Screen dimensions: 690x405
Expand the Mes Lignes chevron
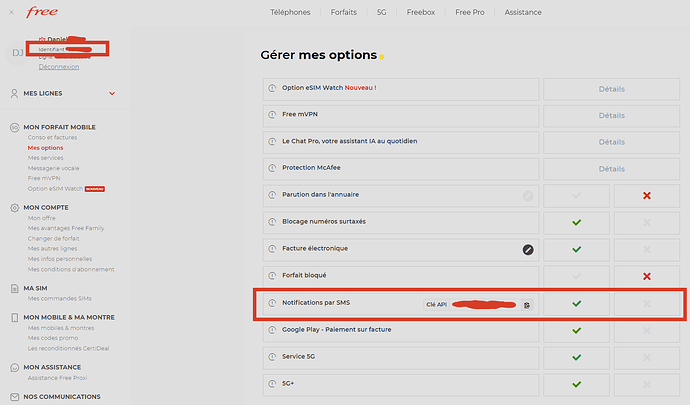pos(112,94)
